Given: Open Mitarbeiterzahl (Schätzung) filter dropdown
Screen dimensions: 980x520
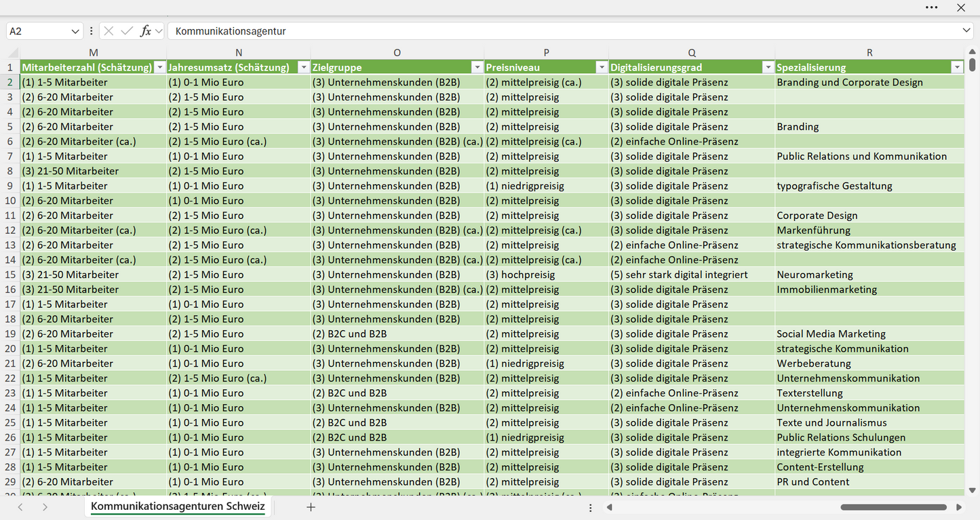Looking at the screenshot, I should (x=159, y=67).
